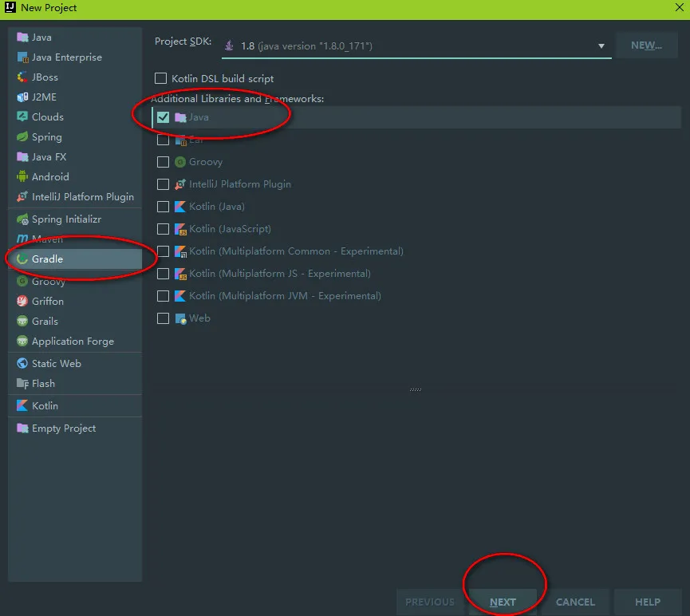This screenshot has height=616, width=690.
Task: Close the New Project dialog
Action: click(679, 7)
